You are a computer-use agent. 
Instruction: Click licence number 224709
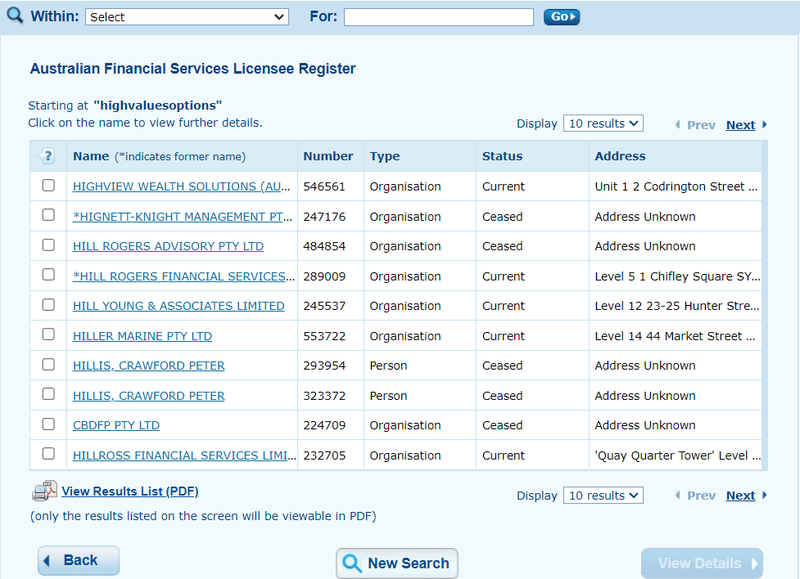[x=324, y=425]
